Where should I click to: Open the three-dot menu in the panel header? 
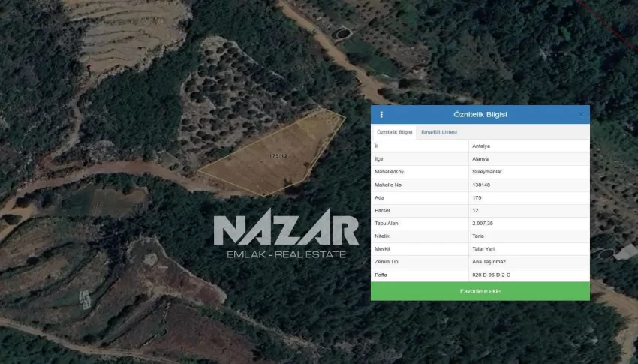pyautogui.click(x=381, y=115)
